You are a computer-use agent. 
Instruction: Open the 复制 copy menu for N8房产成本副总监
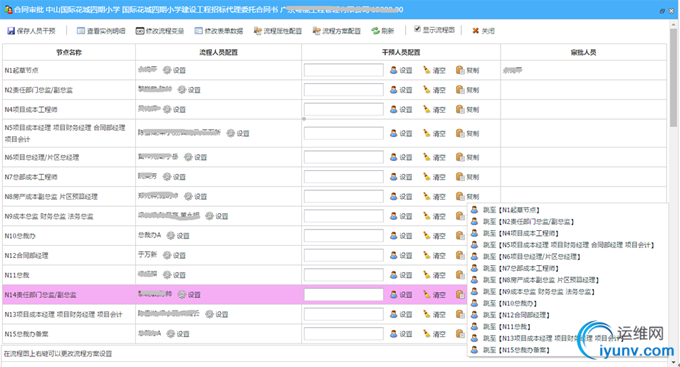click(x=468, y=197)
